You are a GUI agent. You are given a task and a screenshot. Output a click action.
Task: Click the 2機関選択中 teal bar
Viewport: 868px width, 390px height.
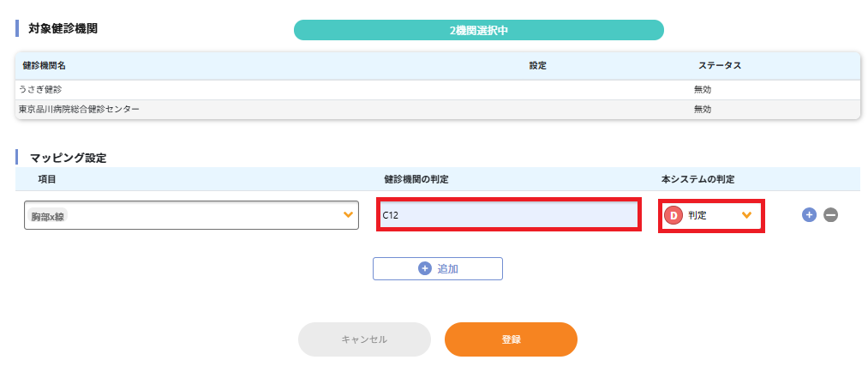(479, 30)
